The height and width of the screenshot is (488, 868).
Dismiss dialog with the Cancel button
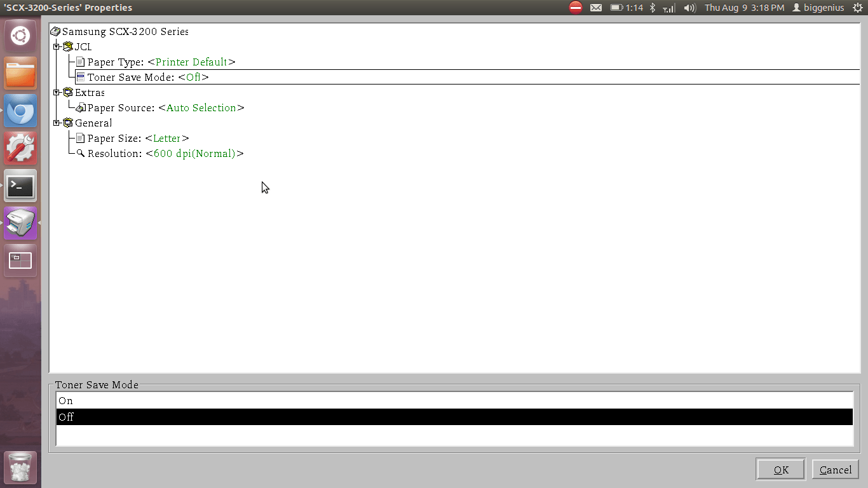pyautogui.click(x=836, y=470)
